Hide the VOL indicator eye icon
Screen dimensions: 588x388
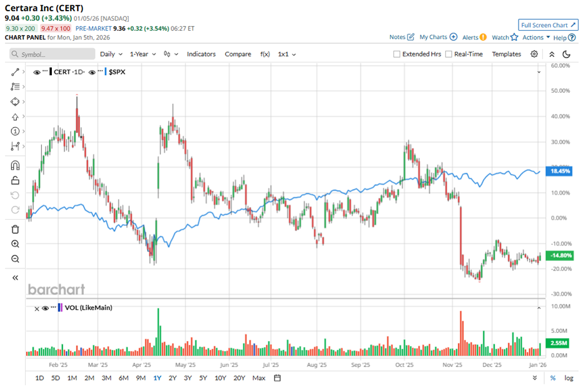pyautogui.click(x=46, y=308)
